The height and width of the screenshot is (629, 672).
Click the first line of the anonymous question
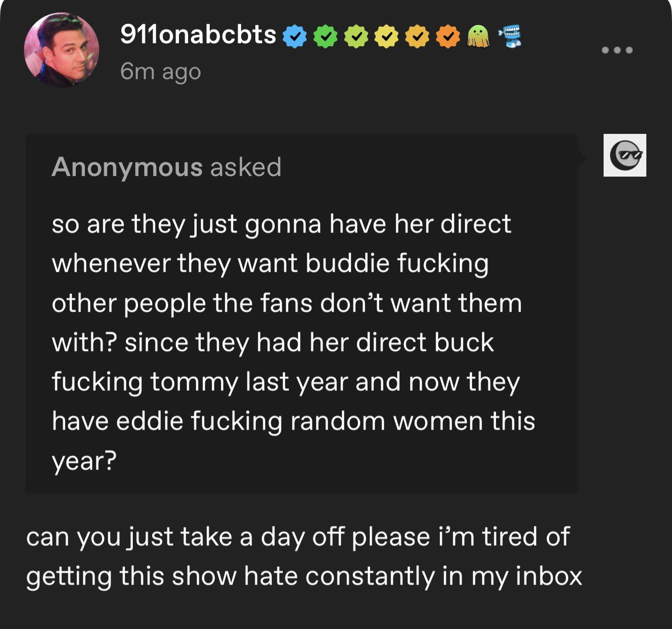(282, 224)
